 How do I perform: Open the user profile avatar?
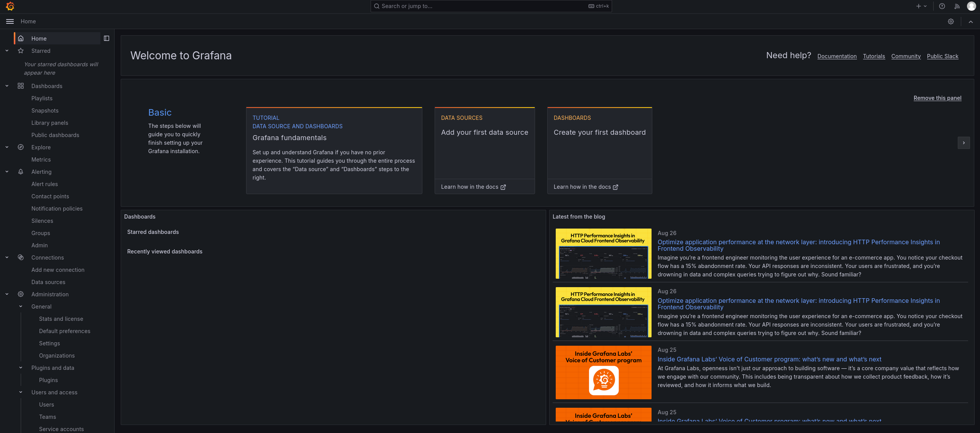tap(970, 6)
